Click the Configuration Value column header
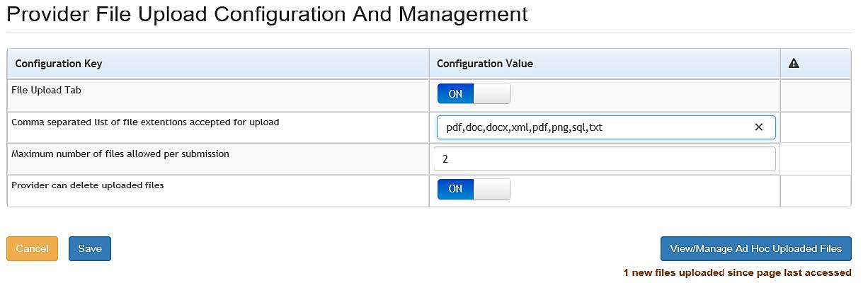The width and height of the screenshot is (868, 283). coord(485,64)
